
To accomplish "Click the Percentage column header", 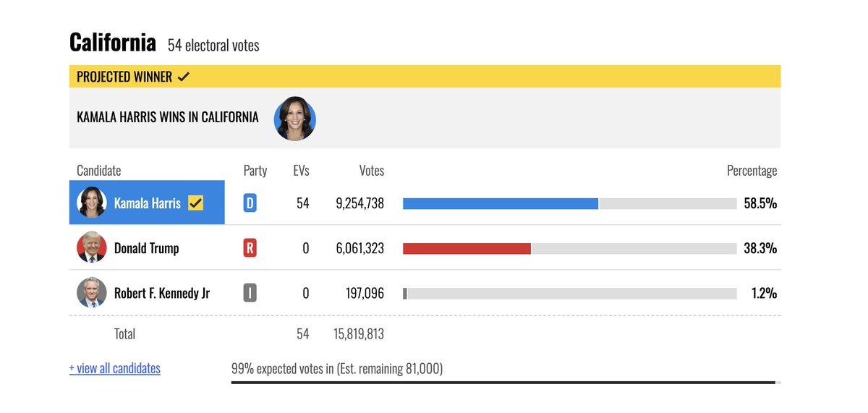I will pos(752,171).
